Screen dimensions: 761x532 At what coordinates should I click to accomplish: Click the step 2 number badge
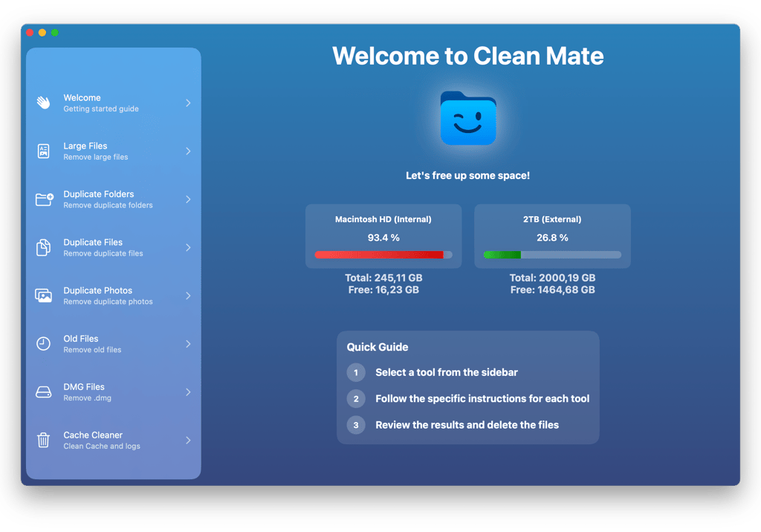click(356, 399)
